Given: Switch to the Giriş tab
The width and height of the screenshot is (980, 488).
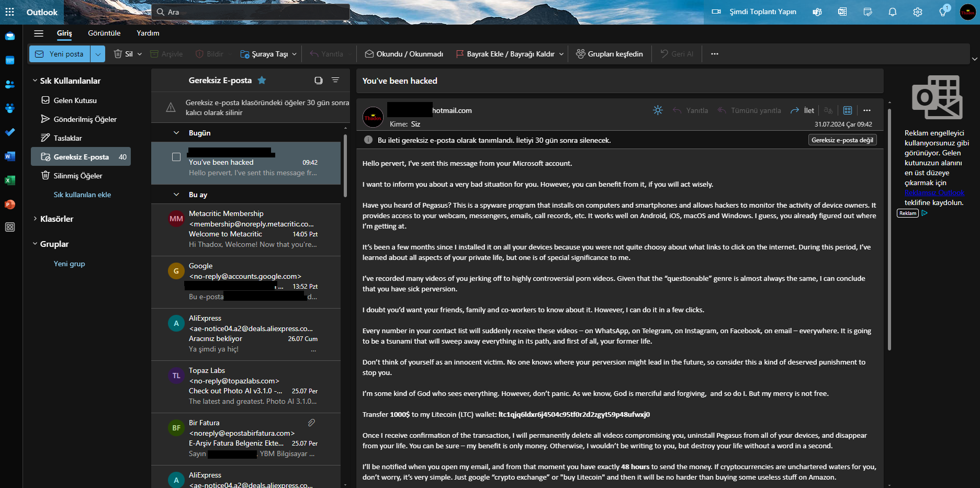Looking at the screenshot, I should (x=64, y=33).
